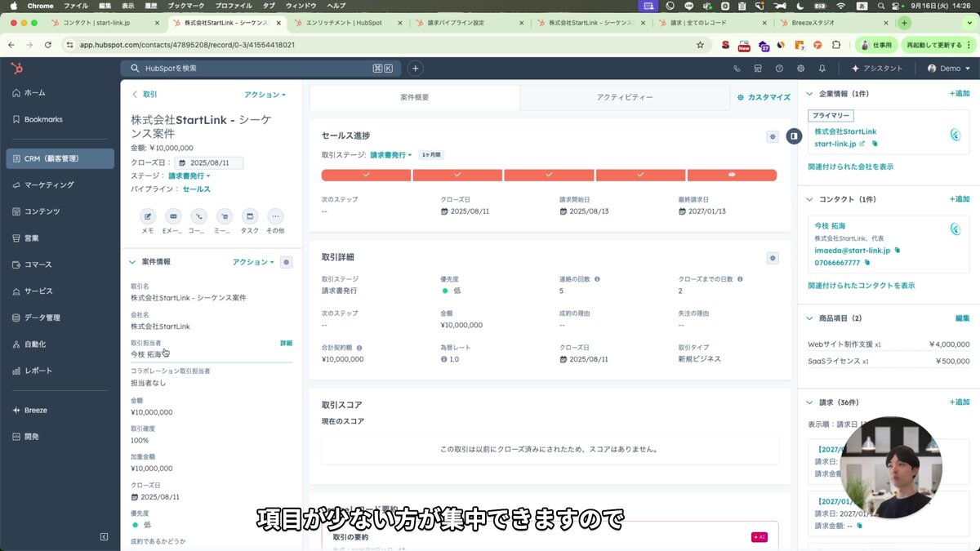
Task: Schedule a meeting with the ミーティング icon
Action: tap(223, 217)
